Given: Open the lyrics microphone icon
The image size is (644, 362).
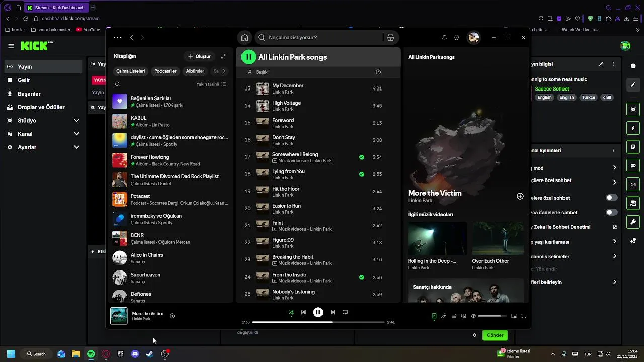Looking at the screenshot, I should [444, 316].
